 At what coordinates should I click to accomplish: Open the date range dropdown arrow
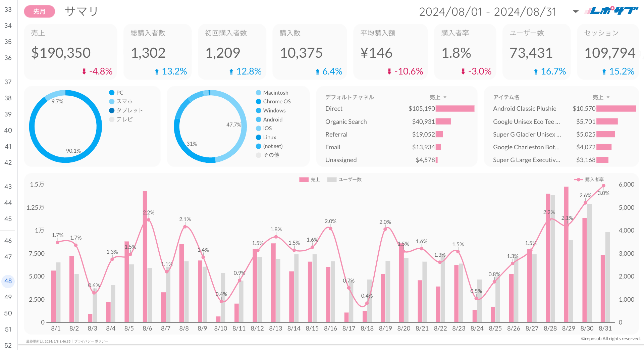pos(576,12)
